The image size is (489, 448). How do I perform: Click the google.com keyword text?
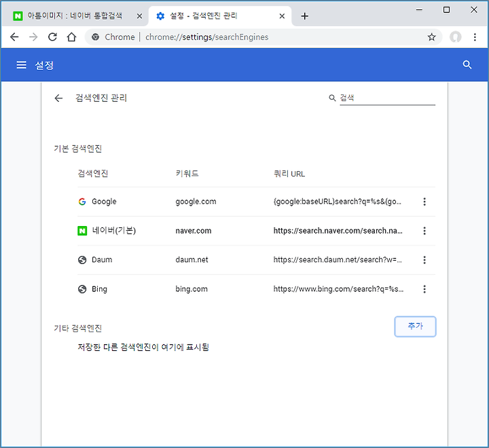(196, 202)
